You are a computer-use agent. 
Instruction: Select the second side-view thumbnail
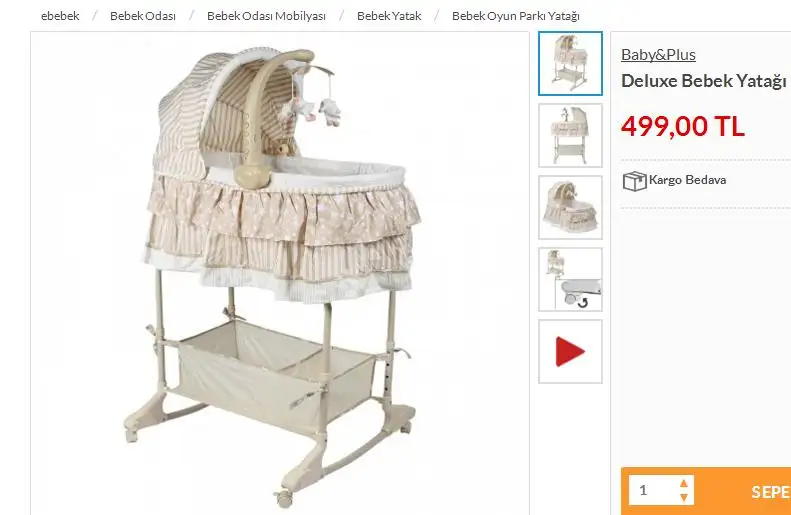(x=570, y=135)
